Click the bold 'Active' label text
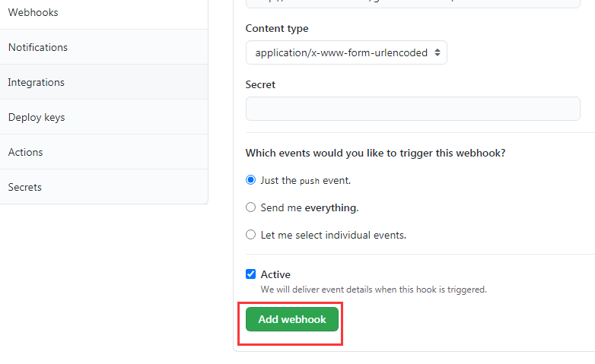 click(x=275, y=274)
